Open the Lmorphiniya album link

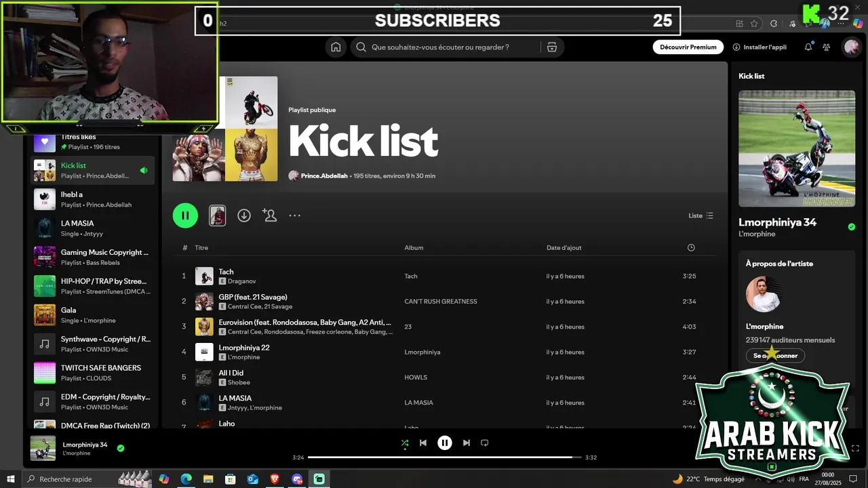pos(422,352)
